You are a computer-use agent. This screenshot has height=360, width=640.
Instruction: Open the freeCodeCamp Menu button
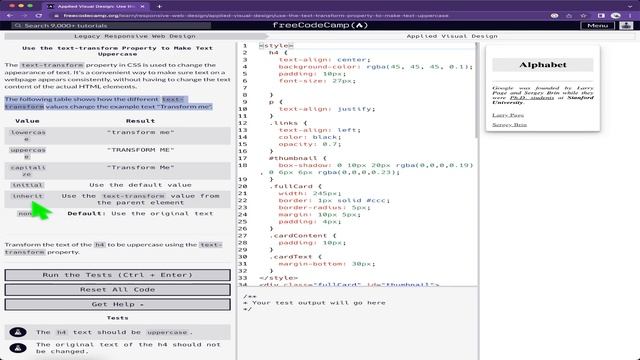[598, 25]
